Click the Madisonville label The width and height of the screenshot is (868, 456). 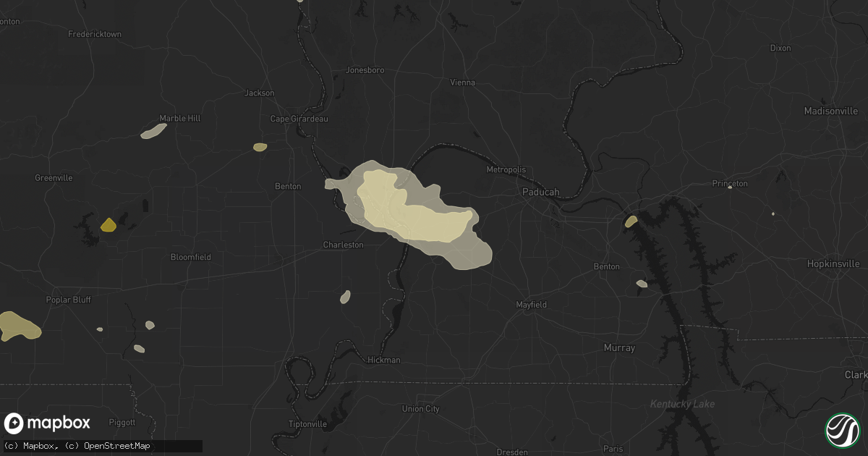pos(831,111)
